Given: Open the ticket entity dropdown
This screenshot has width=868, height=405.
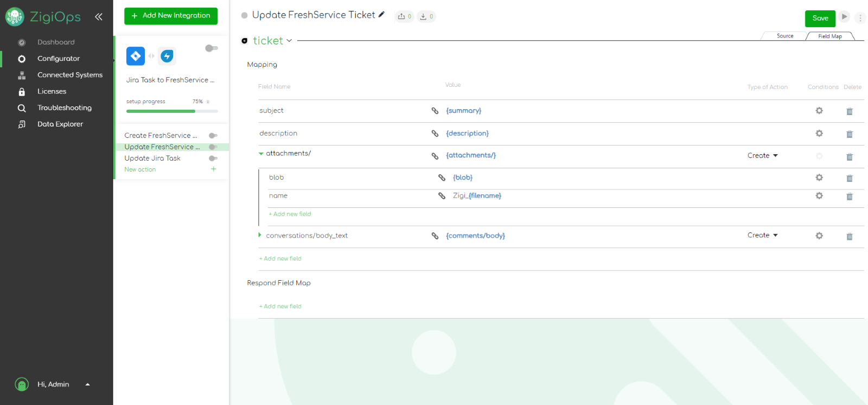Looking at the screenshot, I should (x=289, y=41).
